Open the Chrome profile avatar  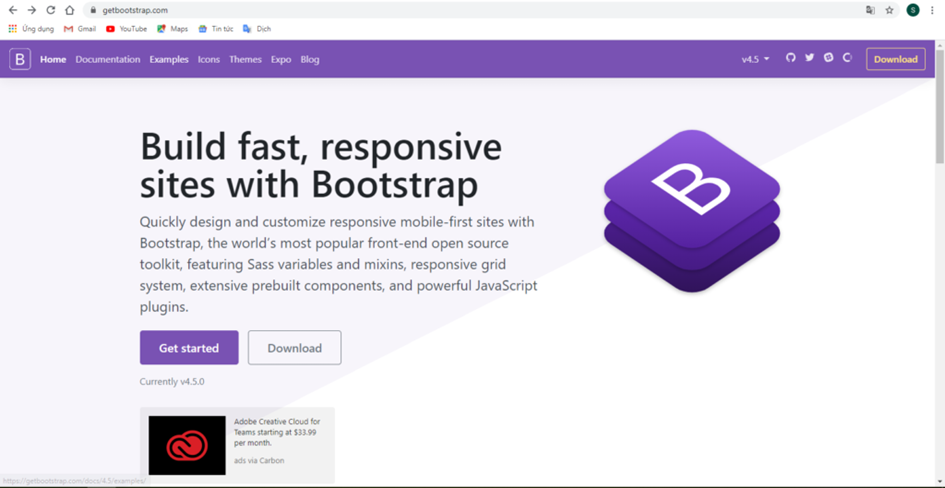pos(913,10)
